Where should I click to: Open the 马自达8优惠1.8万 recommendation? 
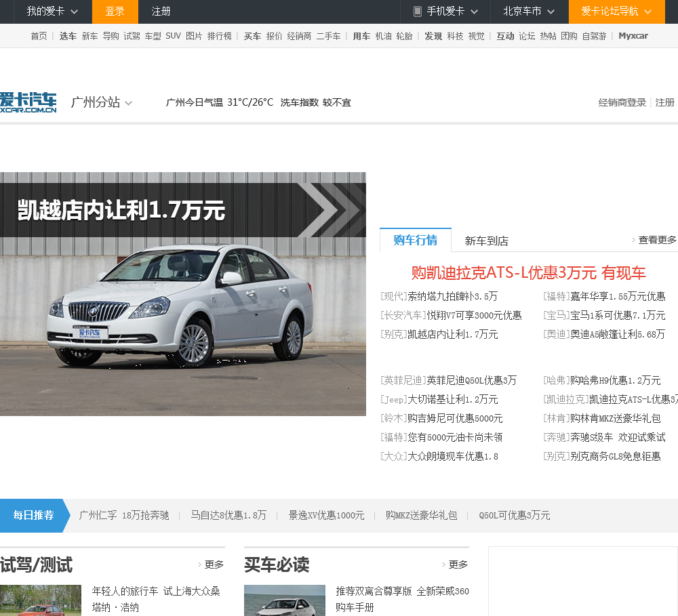228,515
